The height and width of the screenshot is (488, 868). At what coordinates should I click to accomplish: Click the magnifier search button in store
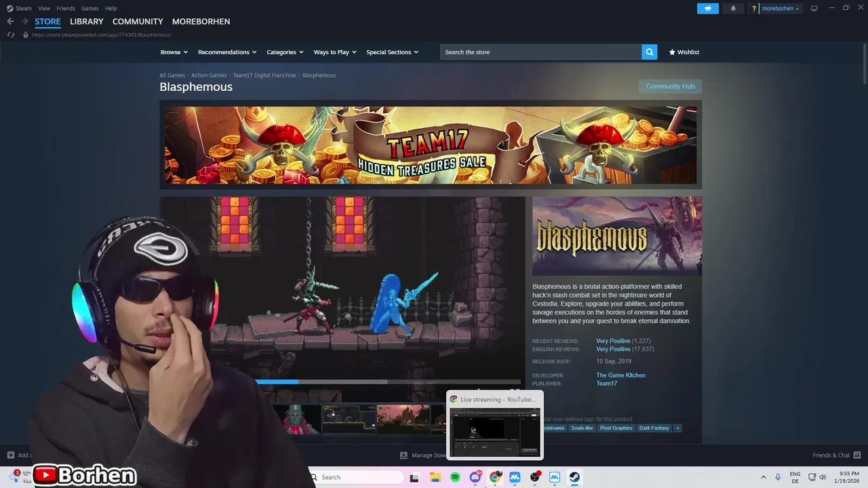pyautogui.click(x=650, y=52)
